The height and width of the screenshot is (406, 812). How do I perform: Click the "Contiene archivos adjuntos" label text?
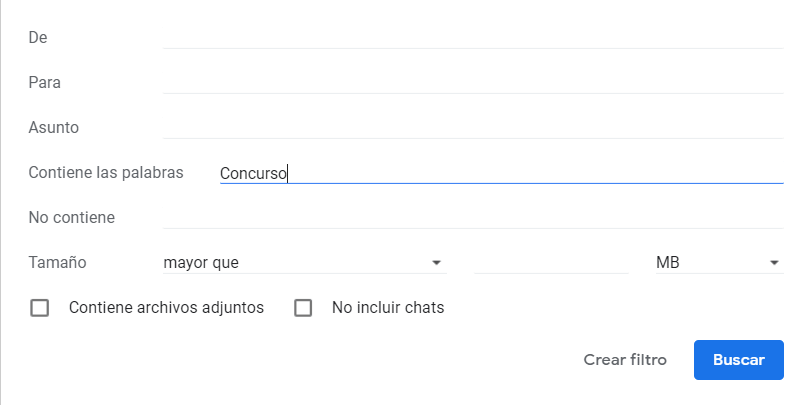point(166,308)
